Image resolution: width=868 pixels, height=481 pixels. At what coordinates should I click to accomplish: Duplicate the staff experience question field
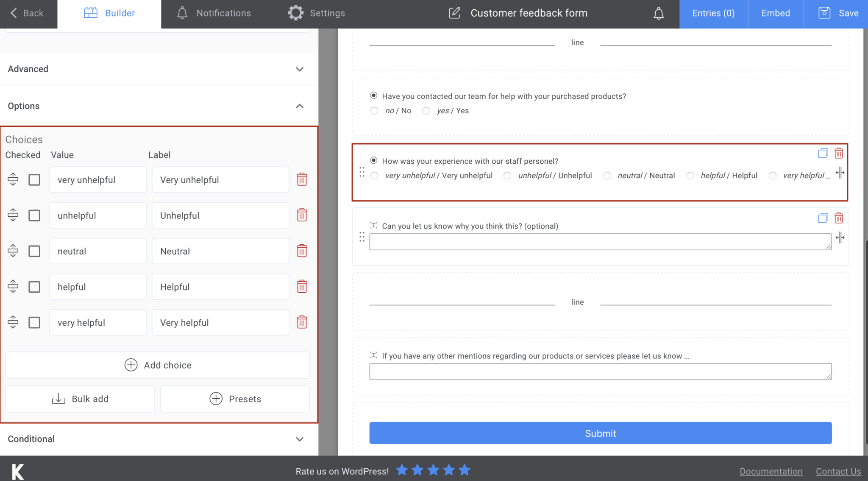point(823,153)
